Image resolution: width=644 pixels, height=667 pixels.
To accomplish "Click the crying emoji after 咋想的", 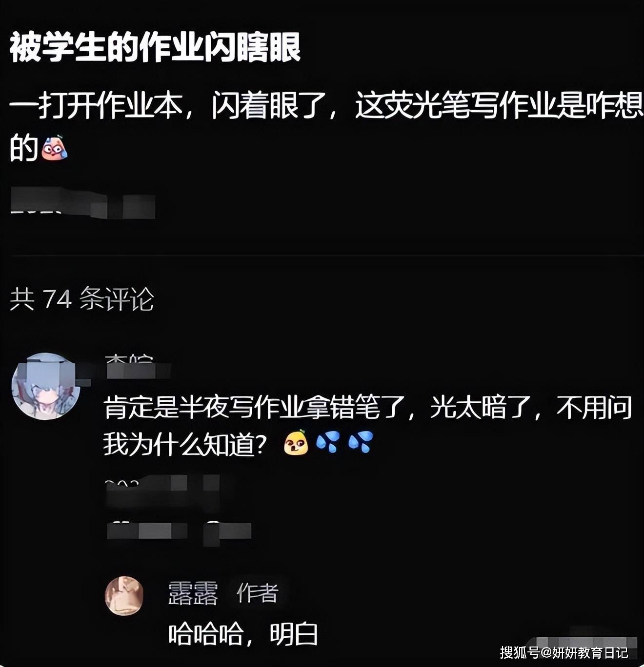I will coord(54,148).
